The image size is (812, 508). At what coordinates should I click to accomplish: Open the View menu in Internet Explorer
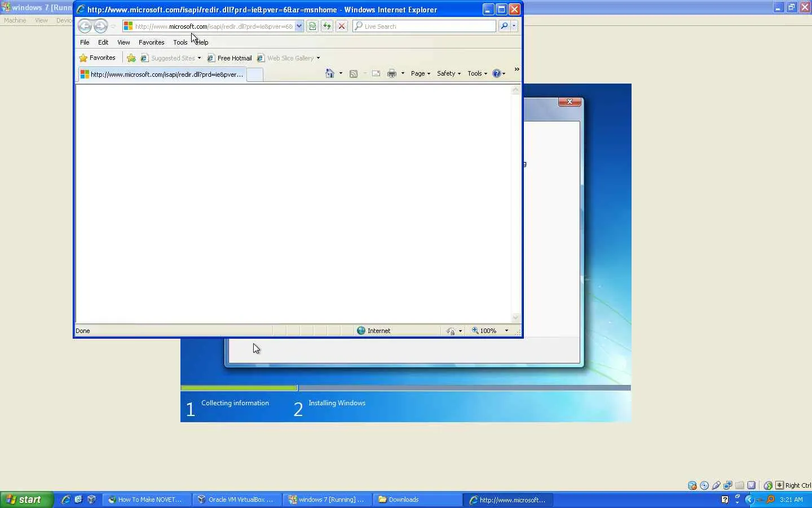tap(123, 42)
